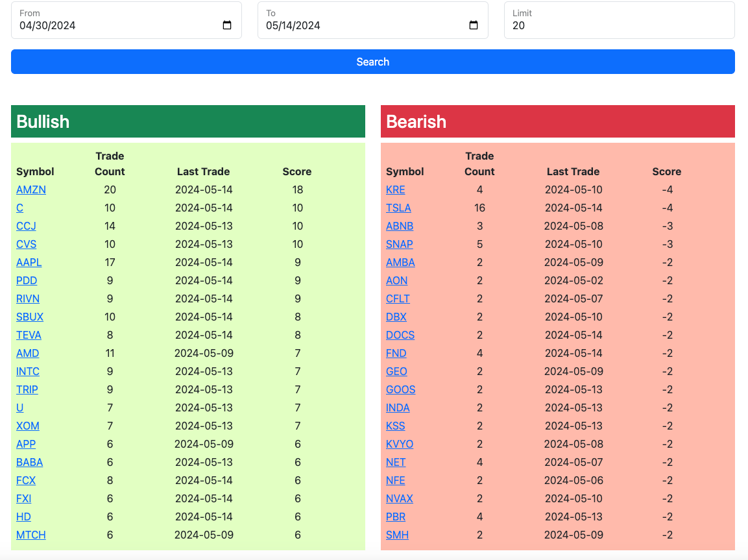Open the TRIP symbol link
Image resolution: width=748 pixels, height=560 pixels.
pos(27,389)
